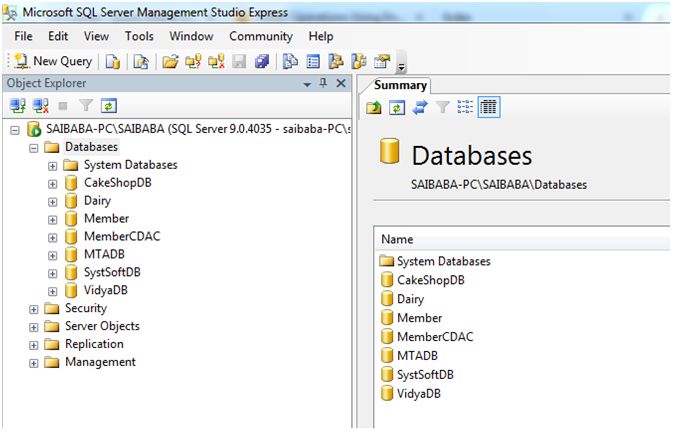Open the Registered Servers window icon
The image size is (676, 432).
coord(290,62)
